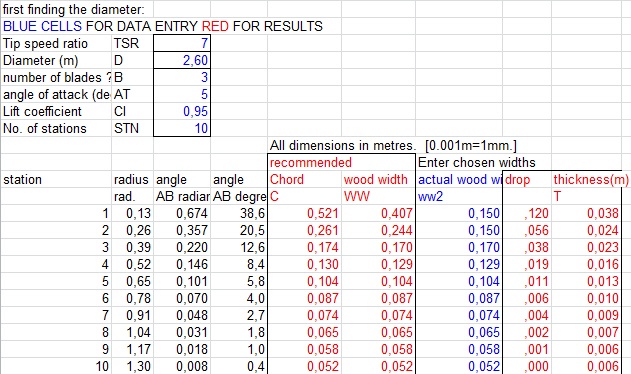The image size is (631, 374).
Task: Click the angle of attack value 5
Action: pos(182,94)
